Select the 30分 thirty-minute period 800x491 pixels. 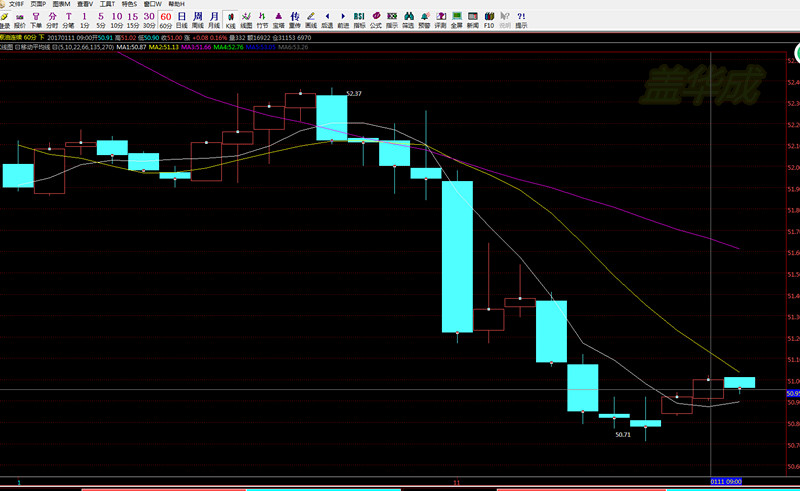149,20
